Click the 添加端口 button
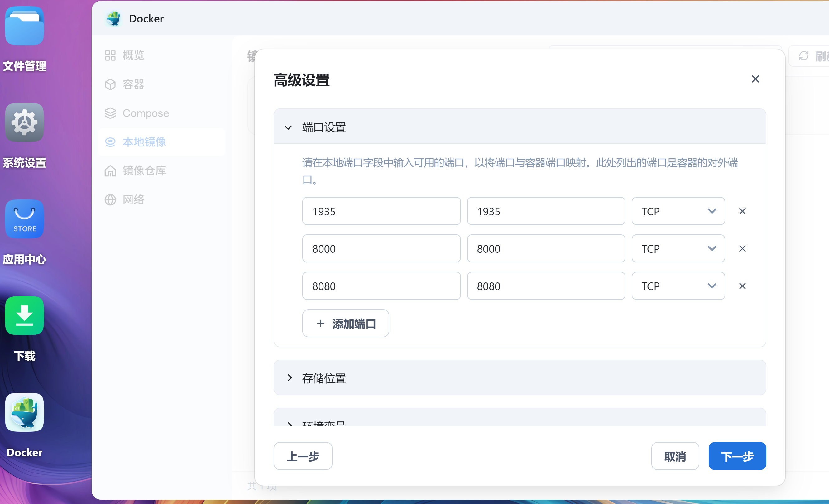The width and height of the screenshot is (829, 504). 345,323
